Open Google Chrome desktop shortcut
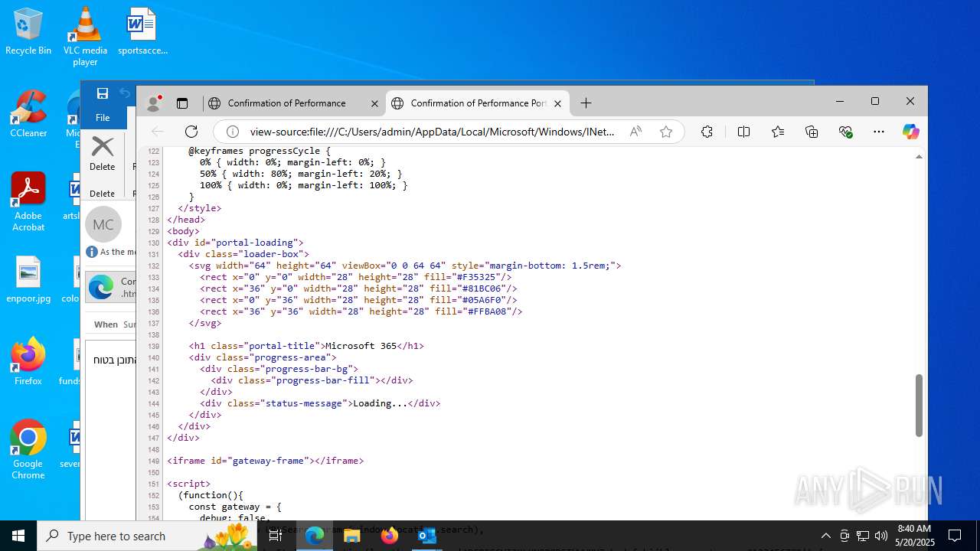Viewport: 980px width, 551px height. pos(28,450)
